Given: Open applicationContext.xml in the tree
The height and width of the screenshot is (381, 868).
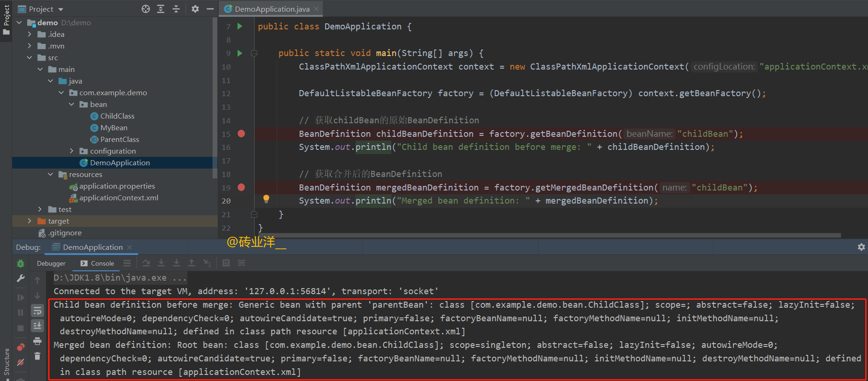Looking at the screenshot, I should click(x=119, y=198).
